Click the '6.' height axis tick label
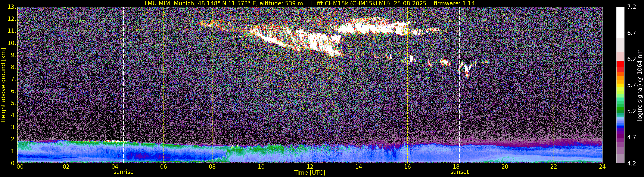644x177 pixels. [x=13, y=91]
